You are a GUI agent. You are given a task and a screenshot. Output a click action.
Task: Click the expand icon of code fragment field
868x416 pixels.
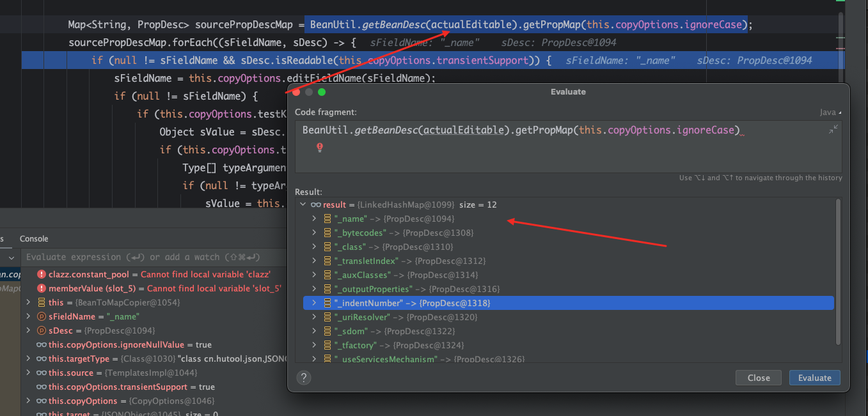point(833,130)
